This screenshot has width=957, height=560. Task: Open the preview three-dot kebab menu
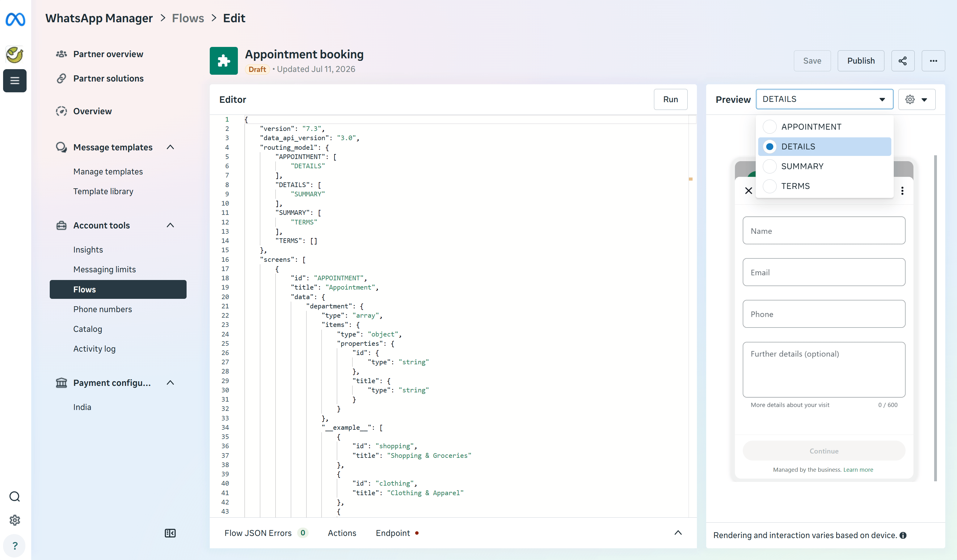(x=902, y=190)
